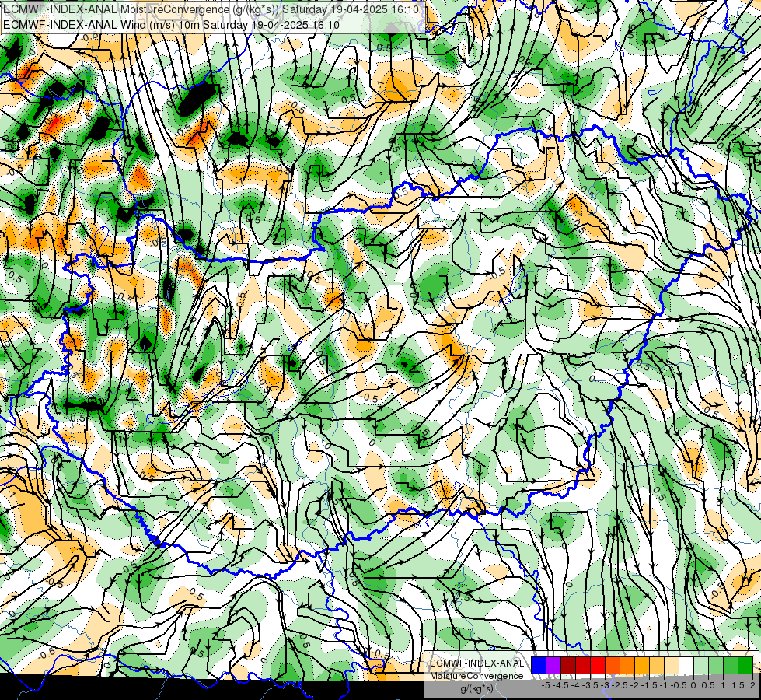
Task: Pick the red-orange swatch between -3 and -2.5
Action: tap(613, 666)
